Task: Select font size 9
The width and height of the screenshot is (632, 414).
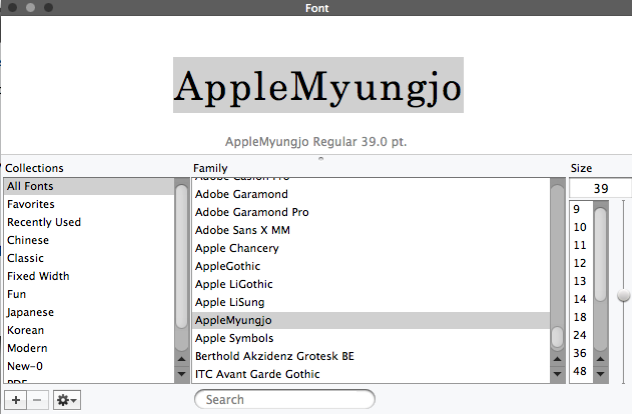Action: coord(581,209)
